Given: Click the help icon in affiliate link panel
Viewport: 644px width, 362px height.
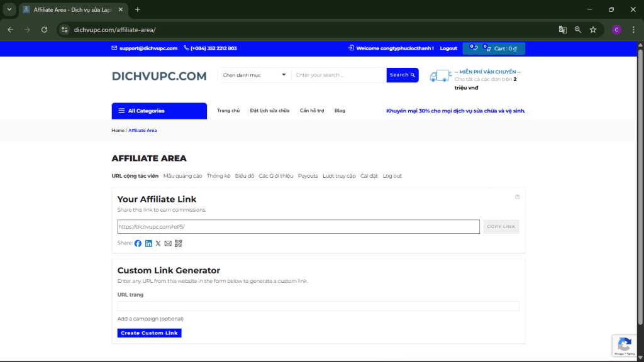Looking at the screenshot, I should tap(518, 197).
